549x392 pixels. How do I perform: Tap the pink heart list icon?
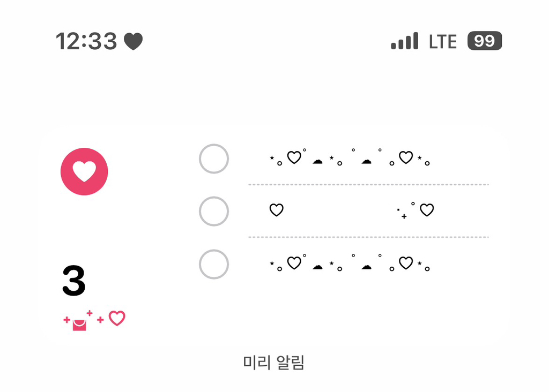coord(84,171)
